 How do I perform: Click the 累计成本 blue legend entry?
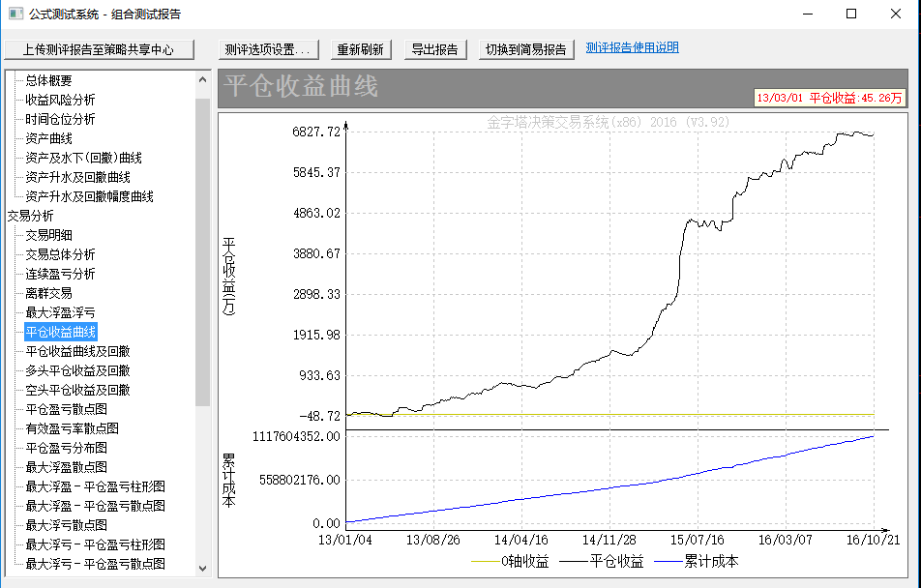click(695, 561)
